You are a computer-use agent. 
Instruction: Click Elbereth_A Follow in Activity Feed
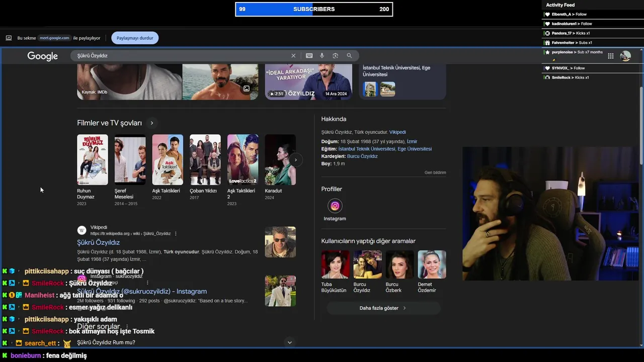tap(569, 14)
